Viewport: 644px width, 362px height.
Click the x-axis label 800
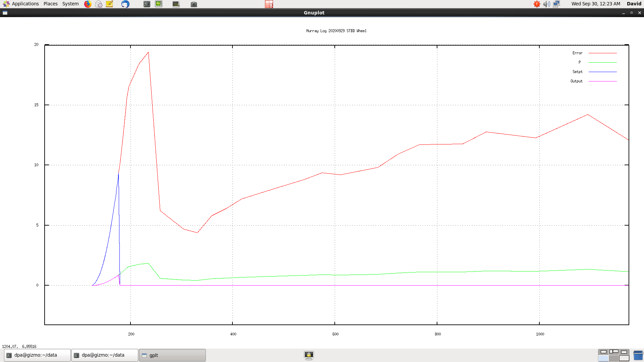(438, 334)
